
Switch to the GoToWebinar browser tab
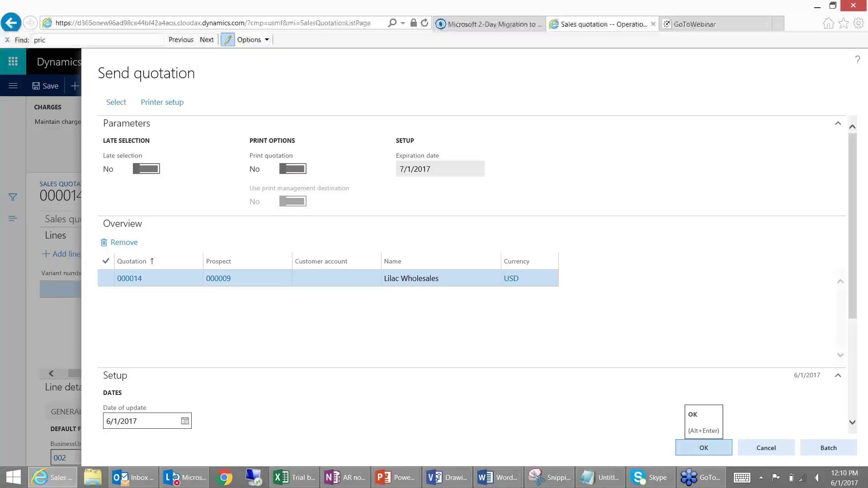(x=695, y=24)
